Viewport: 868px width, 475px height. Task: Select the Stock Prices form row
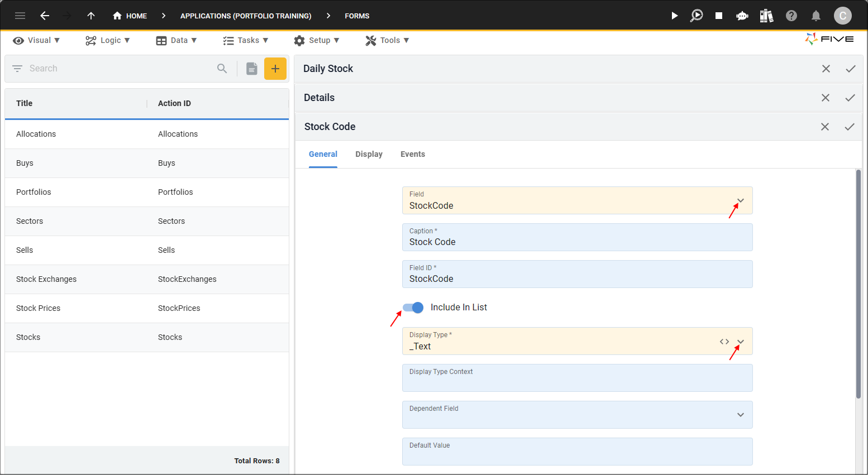pyautogui.click(x=147, y=308)
